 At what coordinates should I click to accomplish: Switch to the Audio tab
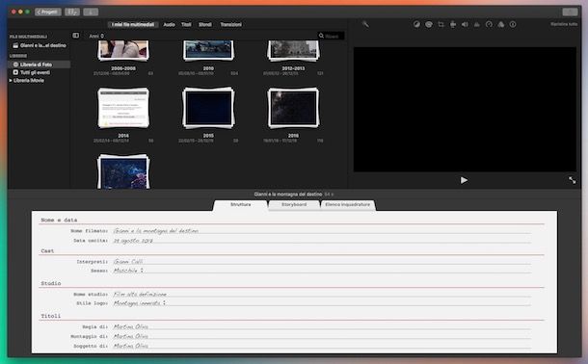pos(169,24)
